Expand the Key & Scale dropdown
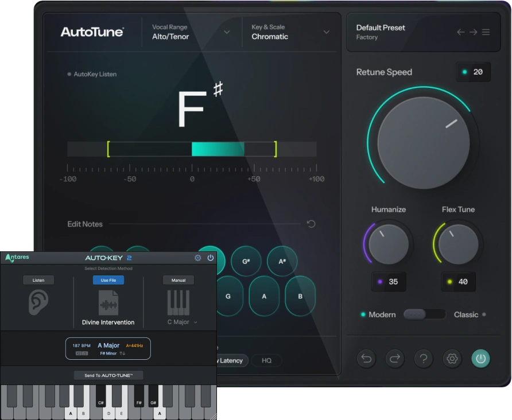 point(327,32)
